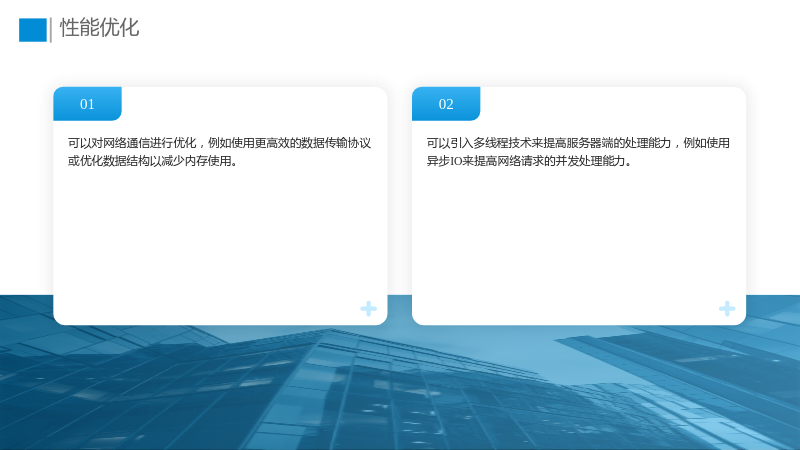Select the line starting 可以引入多线程技术
The width and height of the screenshot is (800, 450).
[x=578, y=143]
